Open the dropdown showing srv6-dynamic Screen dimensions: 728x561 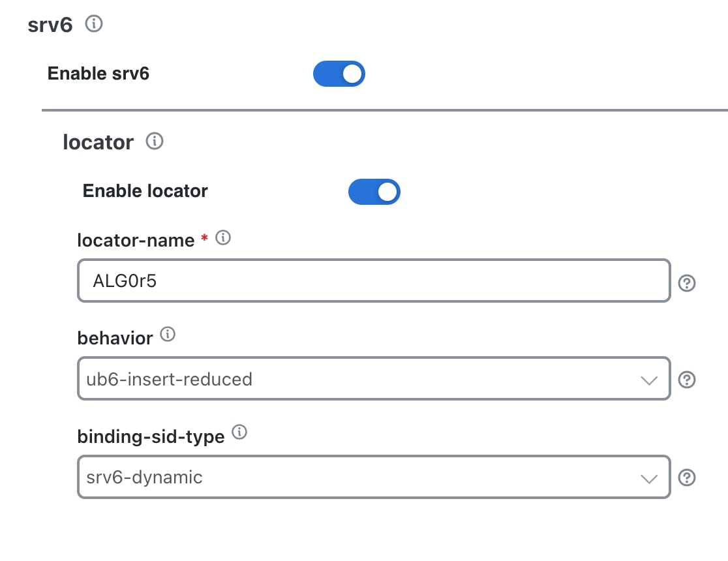[x=374, y=478]
